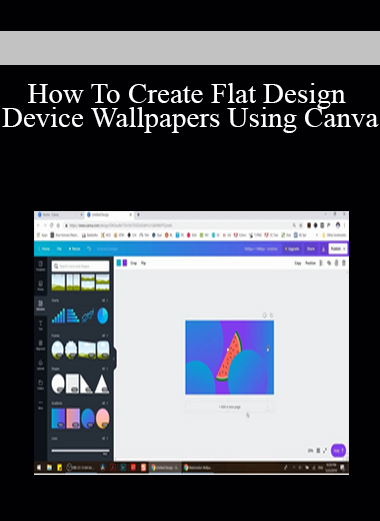The width and height of the screenshot is (380, 521).
Task: Select the pink-orange circle gradient element
Action: [103, 418]
